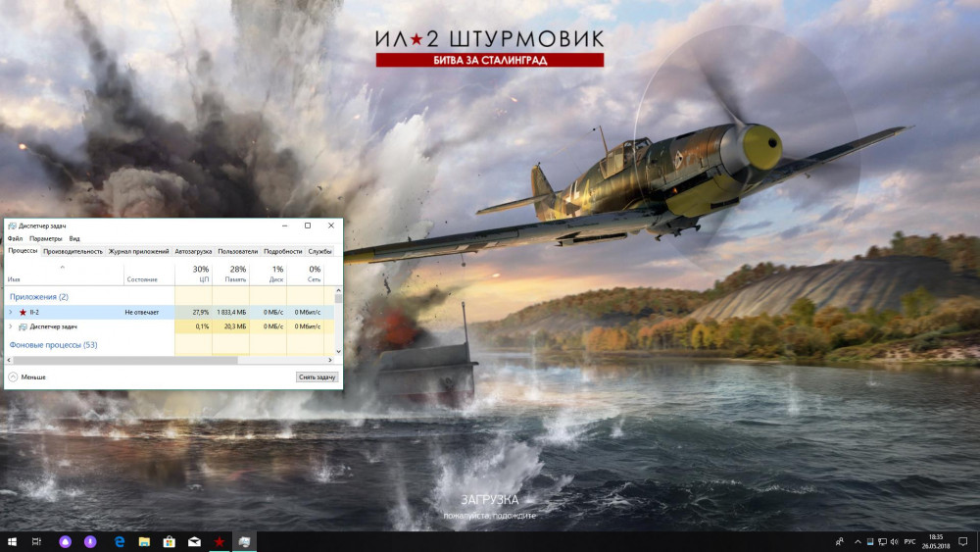
Task: Click the Windows Start button
Action: (x=11, y=541)
